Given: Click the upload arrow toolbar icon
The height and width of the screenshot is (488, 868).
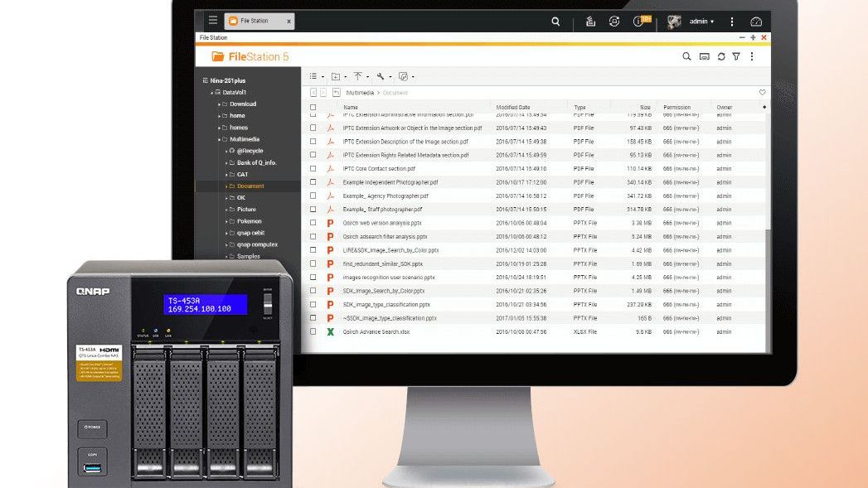Looking at the screenshot, I should 358,76.
